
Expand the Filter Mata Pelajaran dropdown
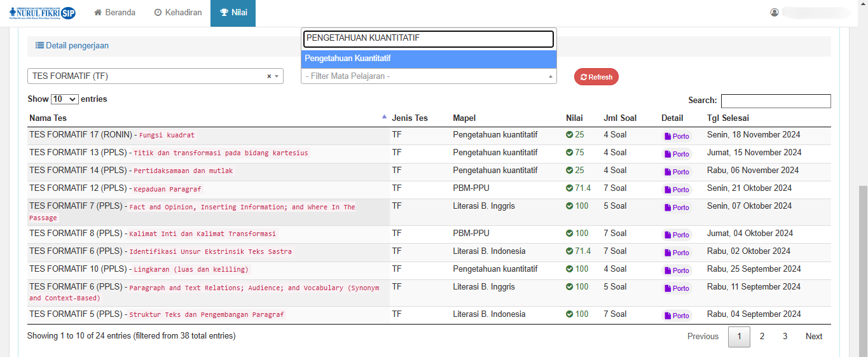550,76
